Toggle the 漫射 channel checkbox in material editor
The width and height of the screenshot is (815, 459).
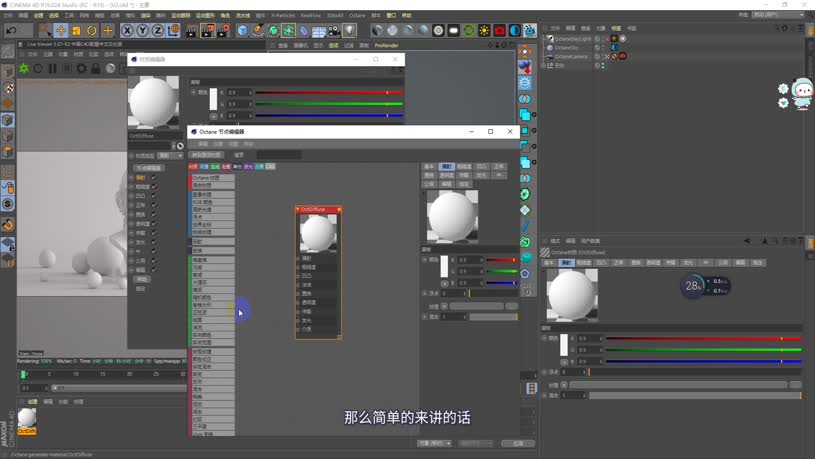point(154,177)
